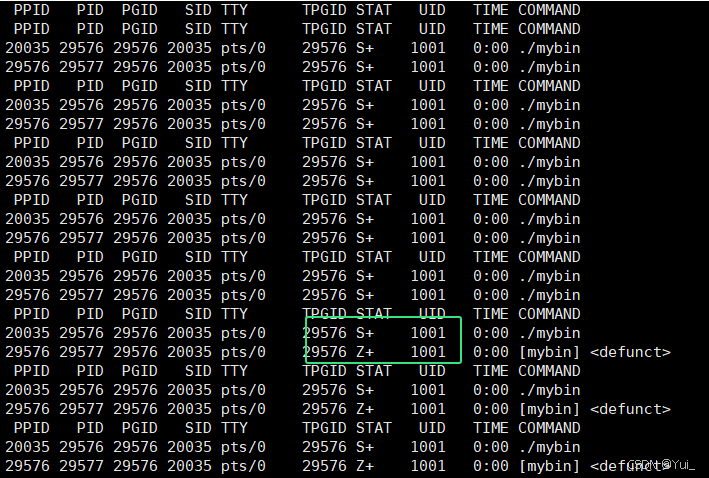Click the first 'Z+' status value
Viewport: 709px width, 478px height.
(x=365, y=352)
